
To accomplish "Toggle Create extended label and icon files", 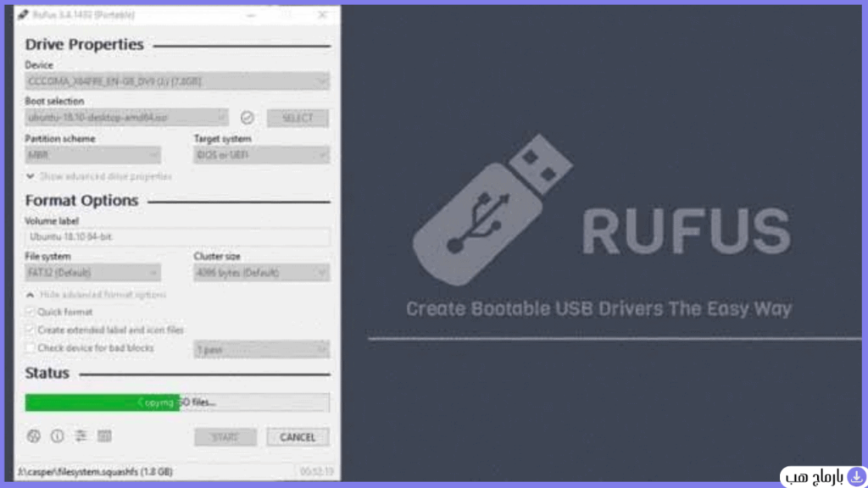I will pos(30,330).
